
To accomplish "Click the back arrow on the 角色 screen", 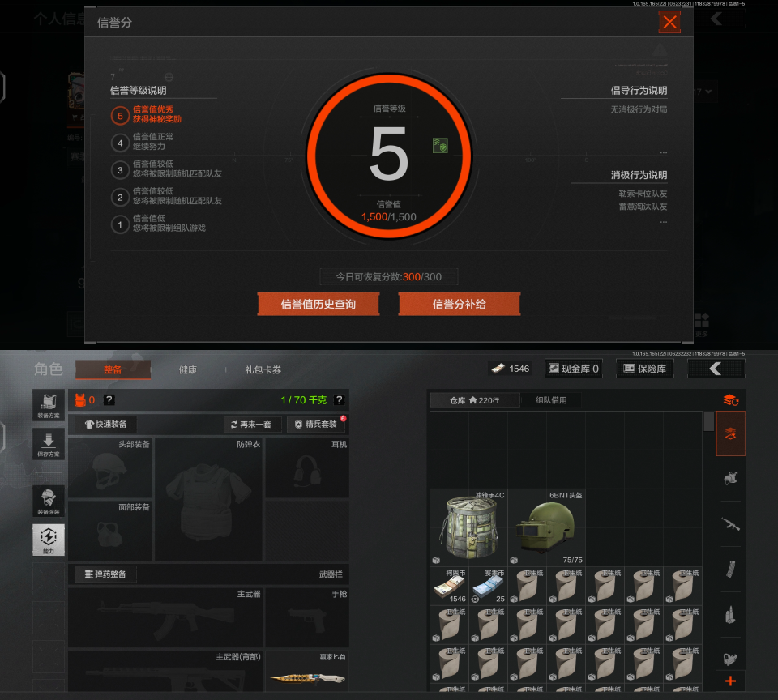I will tap(716, 369).
